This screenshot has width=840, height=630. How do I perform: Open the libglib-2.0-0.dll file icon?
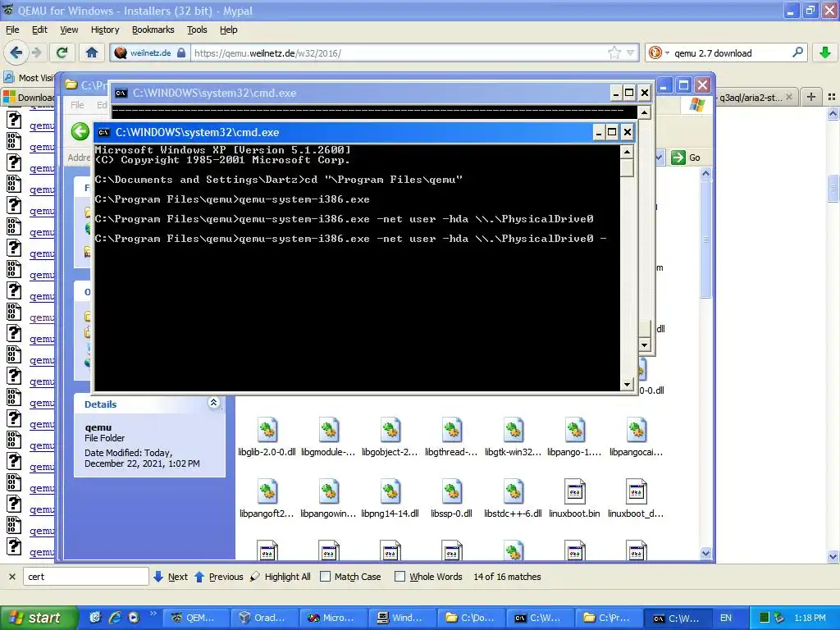(267, 430)
